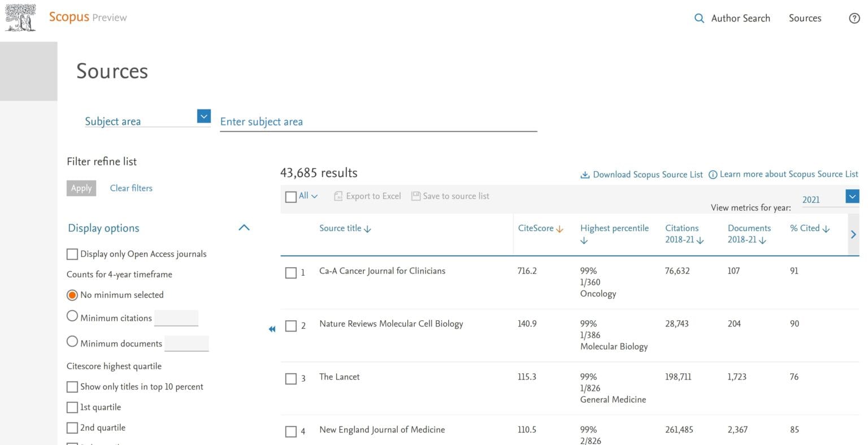The image size is (868, 445).
Task: Click the Apply filter button
Action: pos(81,188)
